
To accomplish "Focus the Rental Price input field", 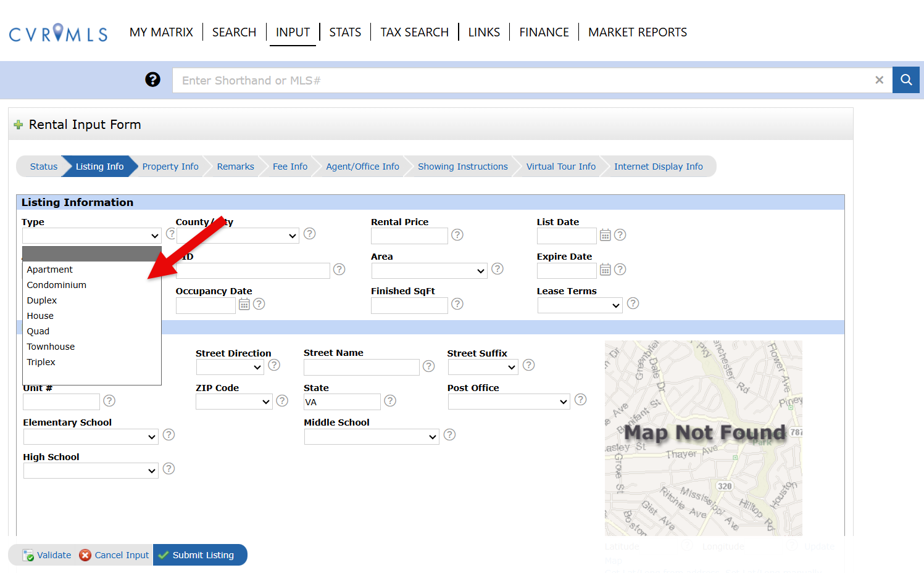I will click(409, 236).
